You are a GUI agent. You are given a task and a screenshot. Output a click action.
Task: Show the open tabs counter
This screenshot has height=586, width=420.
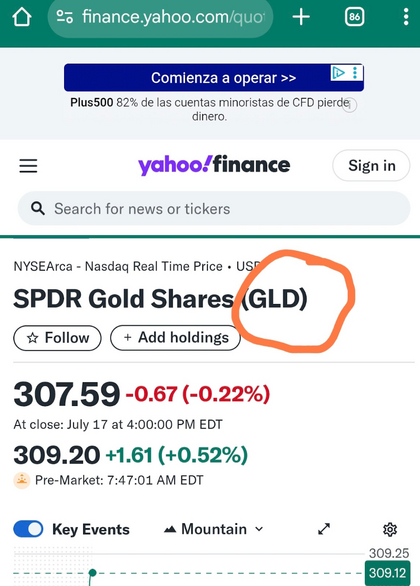354,17
